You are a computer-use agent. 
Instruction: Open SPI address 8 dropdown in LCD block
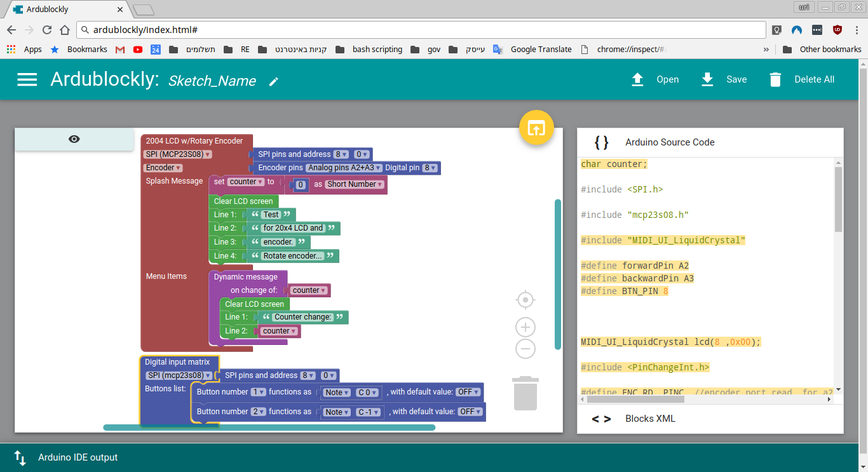(342, 154)
